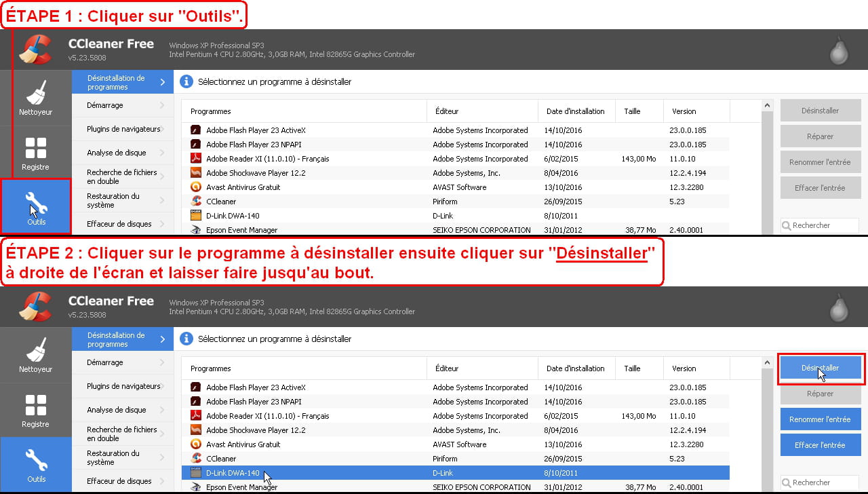The width and height of the screenshot is (868, 494).
Task: Expand Restauration du système chevron in Étape 1 window
Action: click(x=162, y=200)
